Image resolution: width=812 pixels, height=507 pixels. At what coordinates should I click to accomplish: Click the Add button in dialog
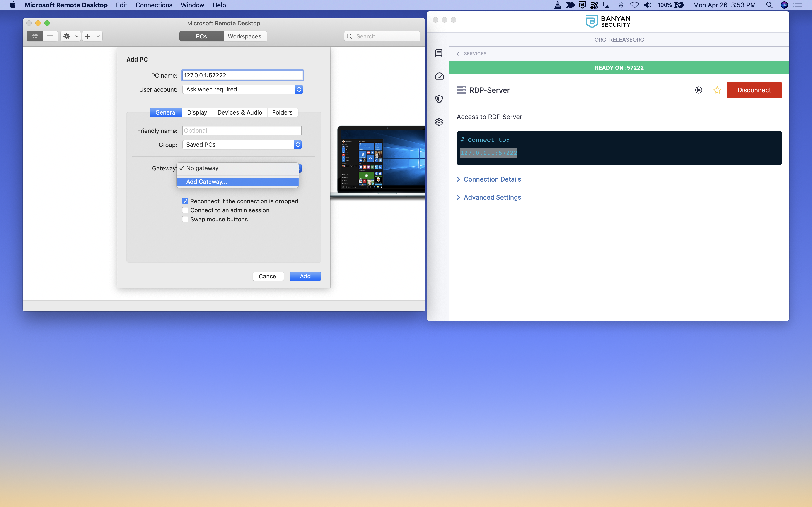pyautogui.click(x=305, y=276)
